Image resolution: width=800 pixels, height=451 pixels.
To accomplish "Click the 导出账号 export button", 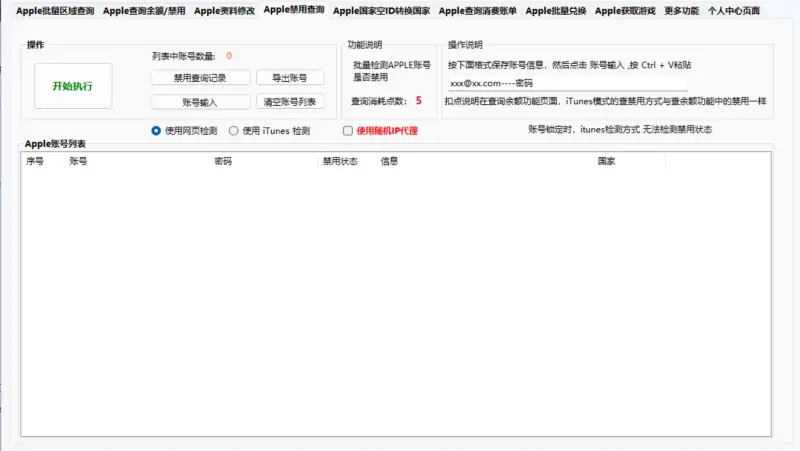I will point(290,78).
